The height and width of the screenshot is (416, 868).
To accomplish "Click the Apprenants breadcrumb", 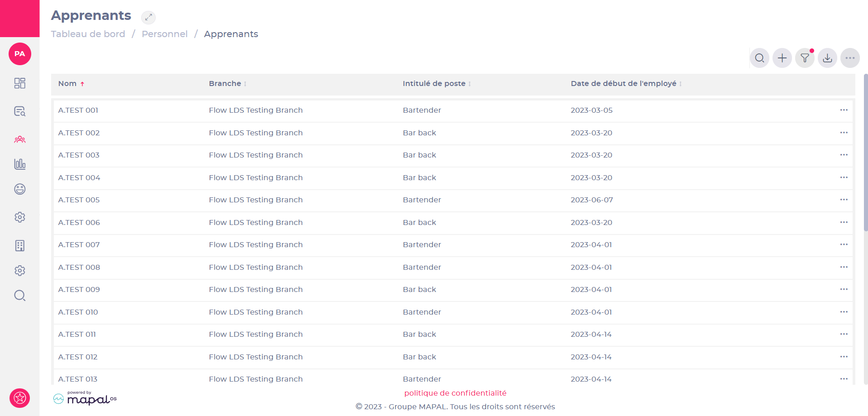I will coord(231,34).
